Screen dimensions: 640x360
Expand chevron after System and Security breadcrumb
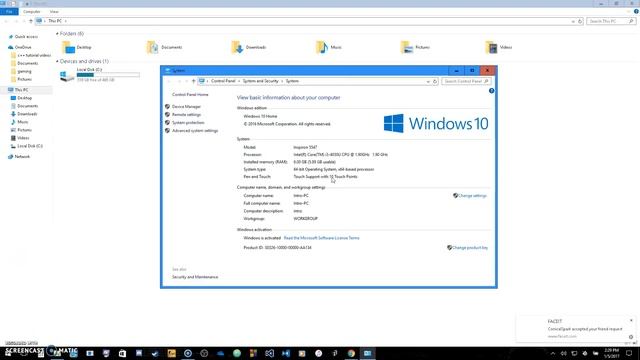tap(282, 81)
